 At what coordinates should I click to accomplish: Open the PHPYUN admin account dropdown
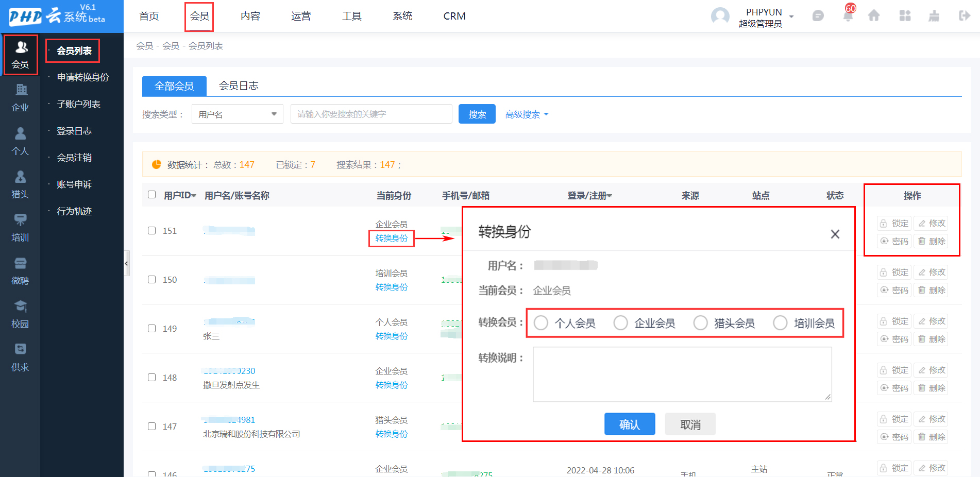pos(767,17)
